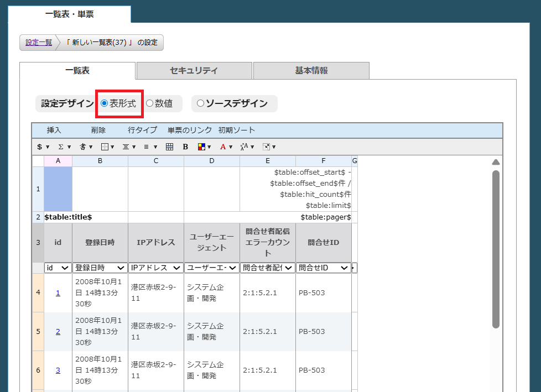Open the Σ aggregate function tool
This screenshot has width=541, height=392.
pos(64,147)
